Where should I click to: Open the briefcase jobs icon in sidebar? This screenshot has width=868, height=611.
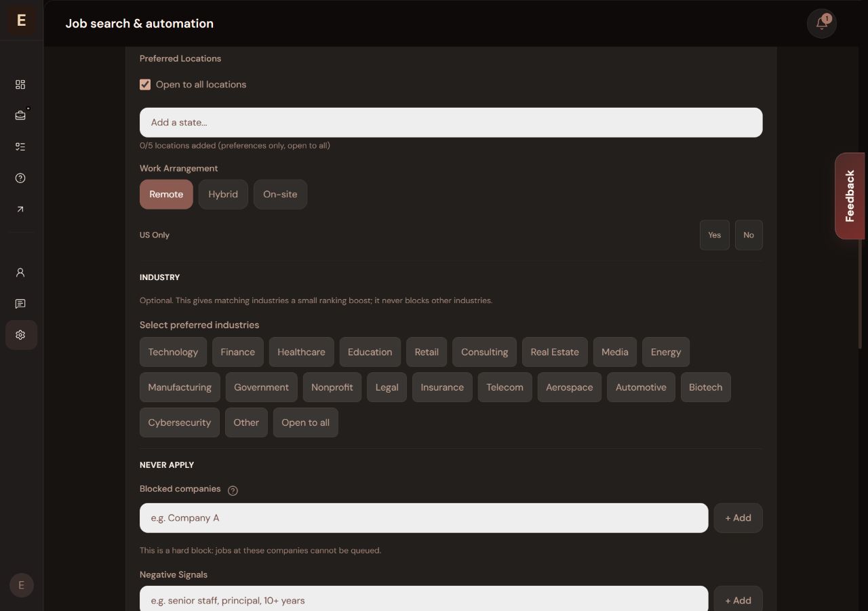(20, 115)
